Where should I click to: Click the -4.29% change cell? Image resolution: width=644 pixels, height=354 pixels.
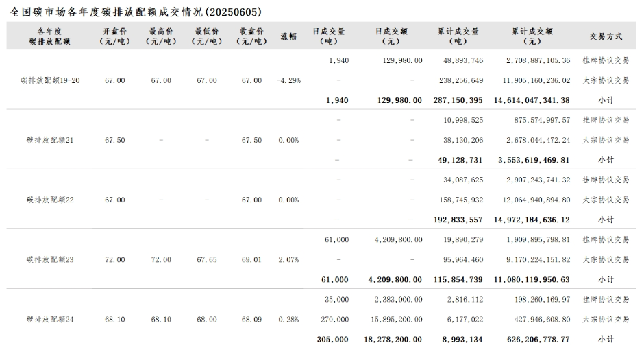click(288, 80)
